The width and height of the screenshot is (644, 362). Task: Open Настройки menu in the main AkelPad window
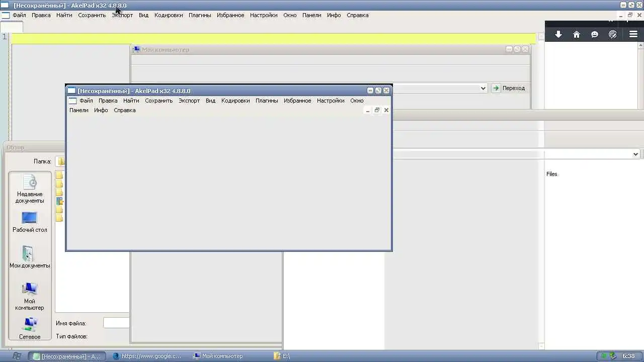264,15
